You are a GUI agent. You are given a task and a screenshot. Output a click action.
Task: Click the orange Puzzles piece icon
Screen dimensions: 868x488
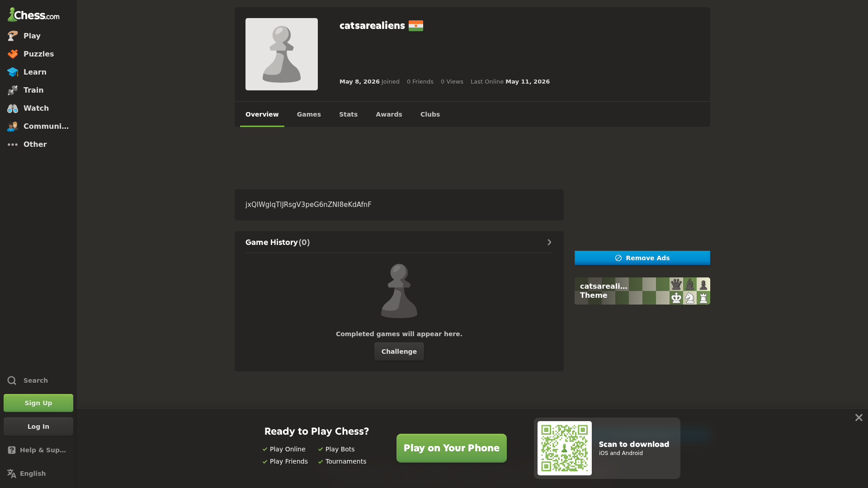[13, 54]
